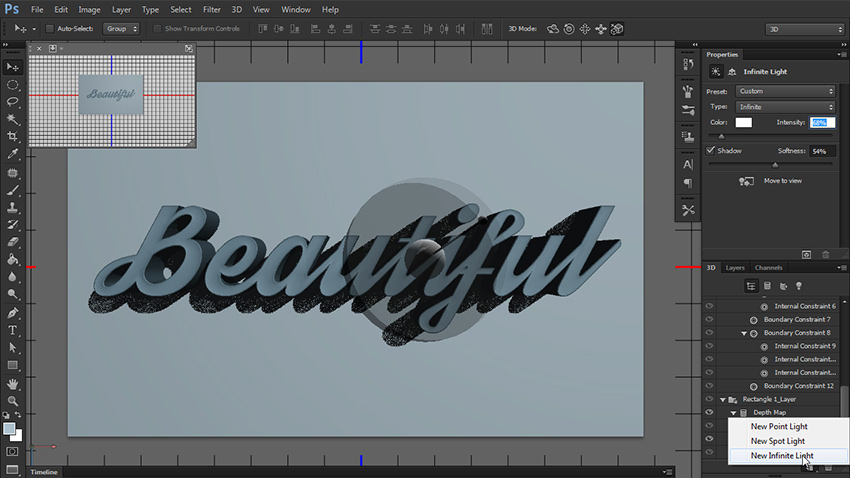Image resolution: width=850 pixels, height=478 pixels.
Task: Choose New Infinite Light from popup
Action: 781,456
